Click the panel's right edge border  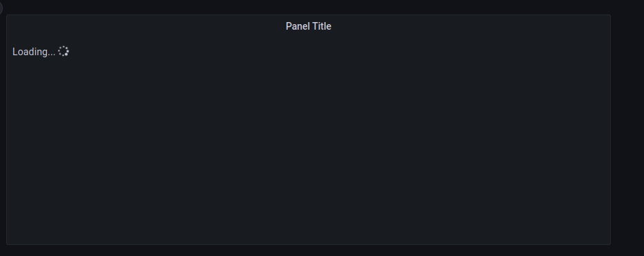[610, 130]
